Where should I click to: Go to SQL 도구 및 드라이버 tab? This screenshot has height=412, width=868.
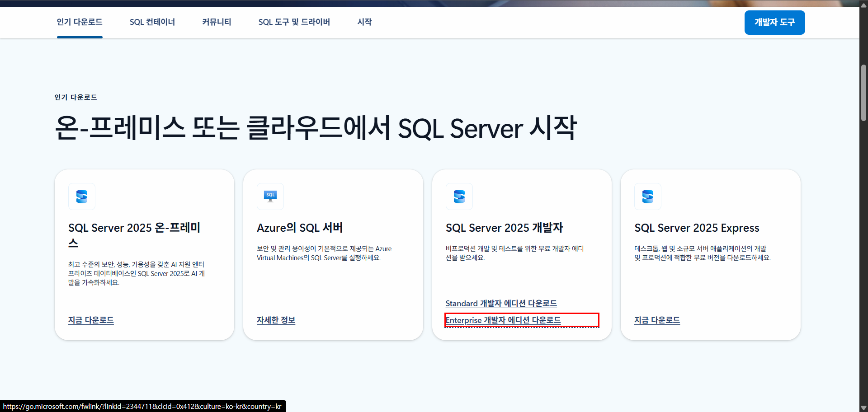pos(294,22)
